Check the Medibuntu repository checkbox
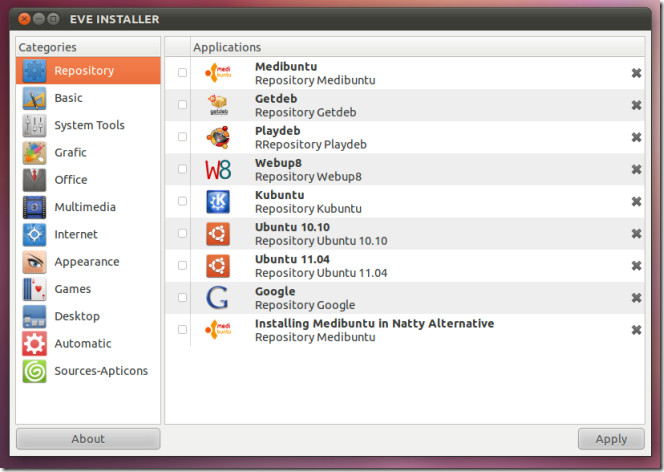 (182, 72)
